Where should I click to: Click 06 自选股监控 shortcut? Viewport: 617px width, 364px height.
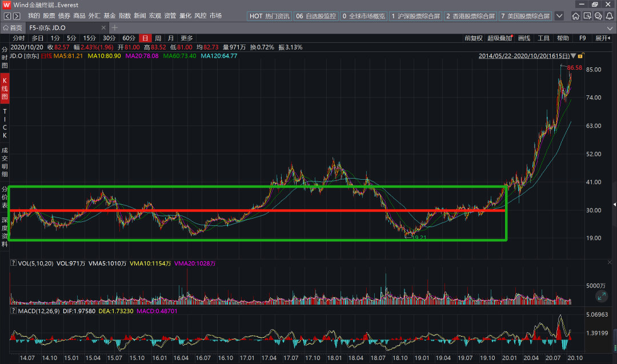point(316,16)
